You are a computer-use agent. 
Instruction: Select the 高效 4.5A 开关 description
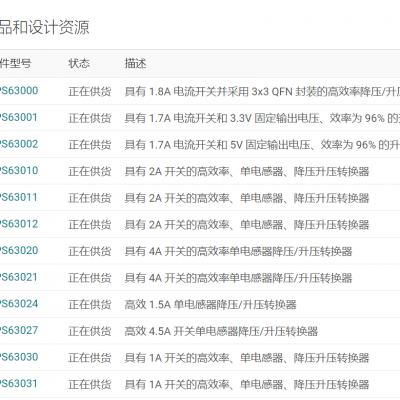point(221,331)
